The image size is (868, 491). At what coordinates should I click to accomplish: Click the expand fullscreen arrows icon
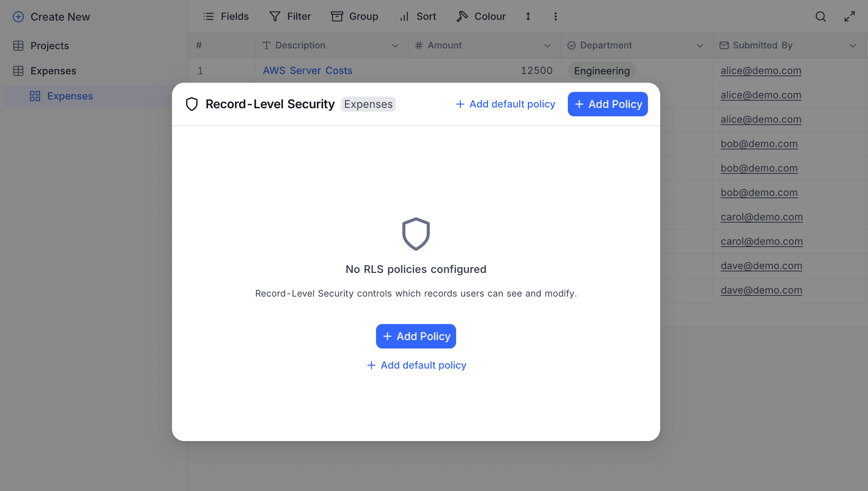tap(850, 16)
